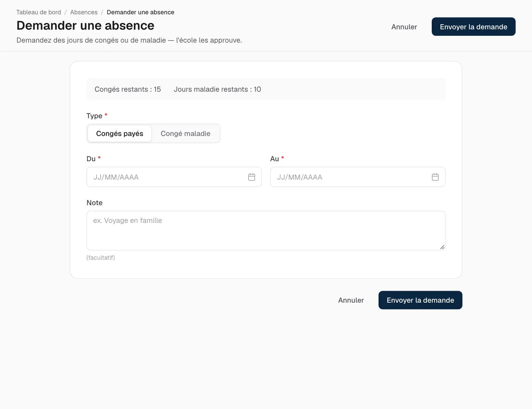This screenshot has width=532, height=409.
Task: Click Annuler below the form
Action: (351, 300)
